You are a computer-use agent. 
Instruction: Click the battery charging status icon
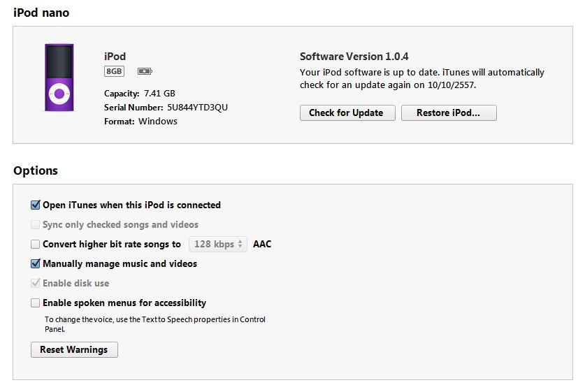(x=145, y=71)
